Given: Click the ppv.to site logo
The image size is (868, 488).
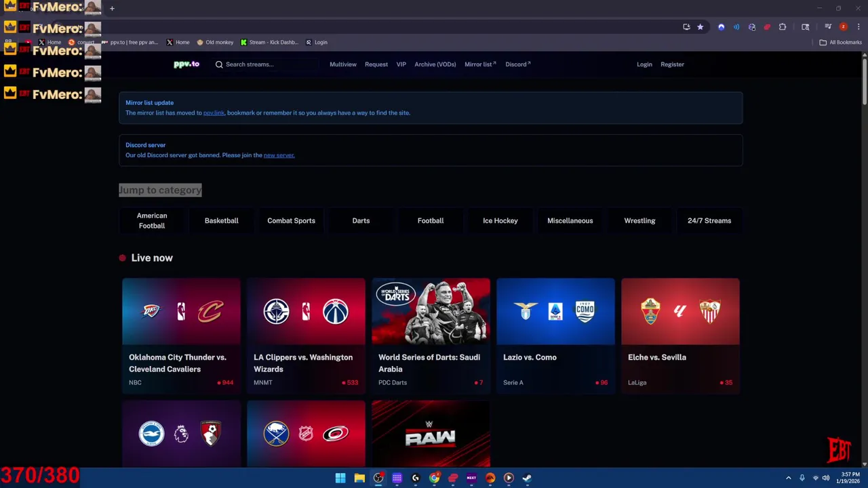Looking at the screenshot, I should [186, 64].
